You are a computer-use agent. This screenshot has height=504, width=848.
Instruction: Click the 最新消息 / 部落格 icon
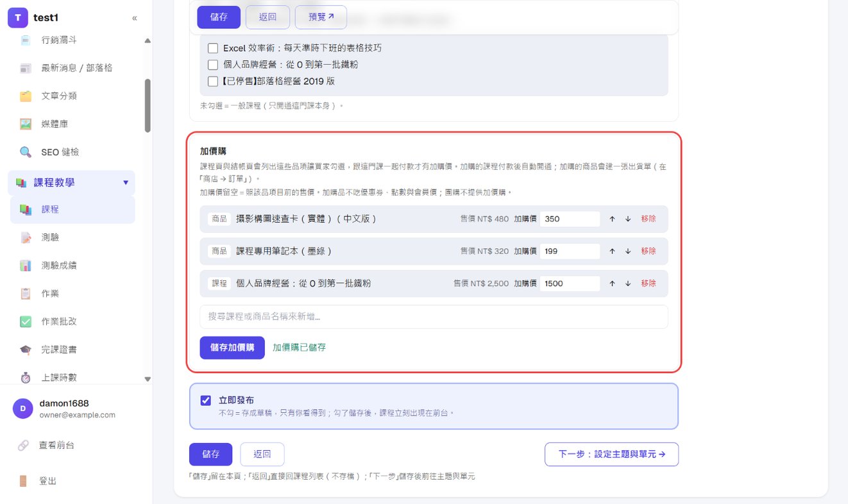(26, 68)
